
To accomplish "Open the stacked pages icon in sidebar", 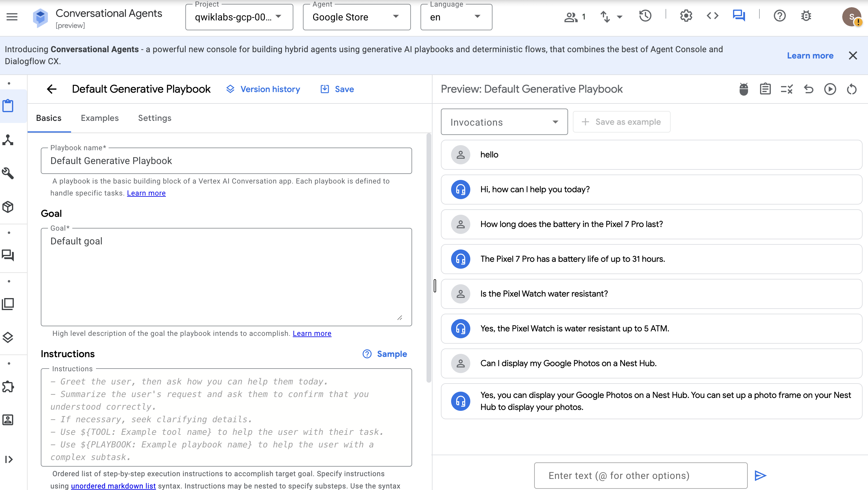I will (x=8, y=304).
